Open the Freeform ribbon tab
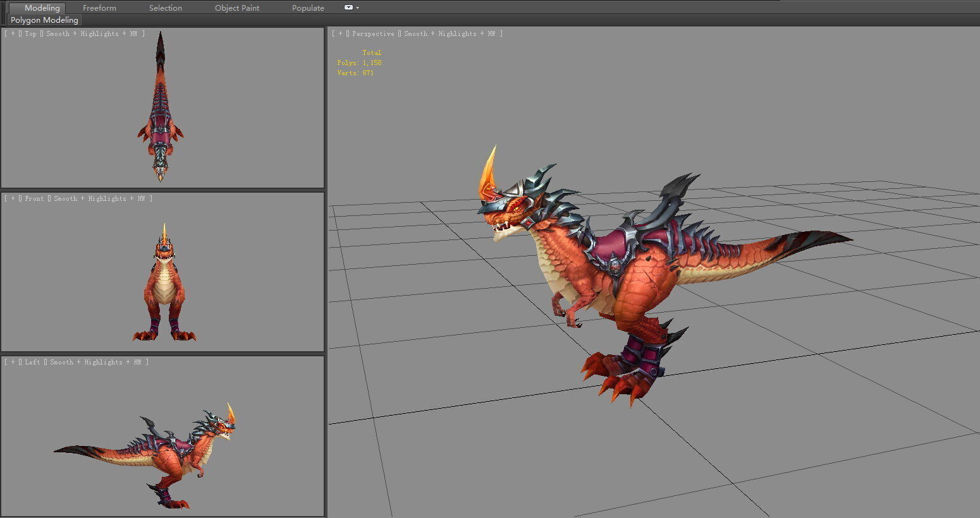980x518 pixels. tap(99, 8)
